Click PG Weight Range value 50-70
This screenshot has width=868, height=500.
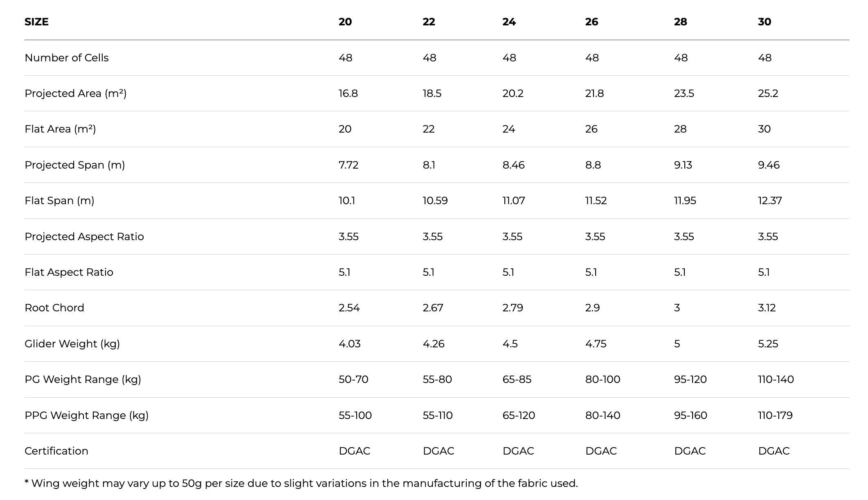(353, 379)
